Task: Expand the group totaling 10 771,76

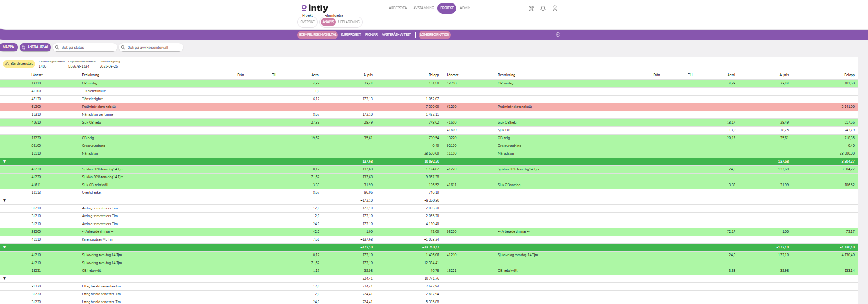Action: tap(5, 279)
